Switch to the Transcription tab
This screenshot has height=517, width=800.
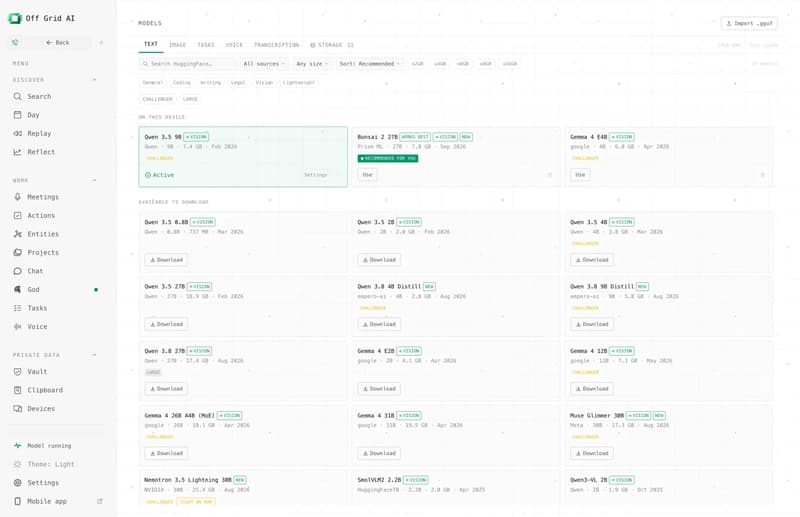tap(277, 45)
